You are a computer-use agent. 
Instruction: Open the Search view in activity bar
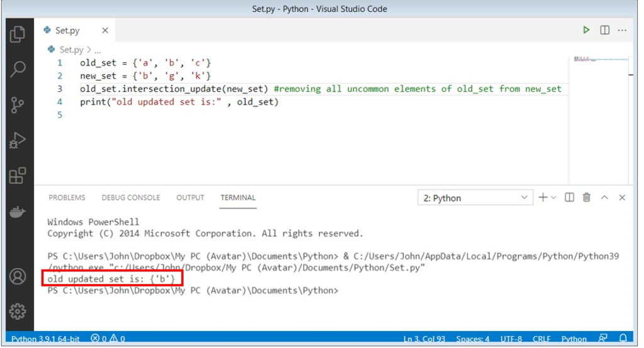tap(17, 69)
